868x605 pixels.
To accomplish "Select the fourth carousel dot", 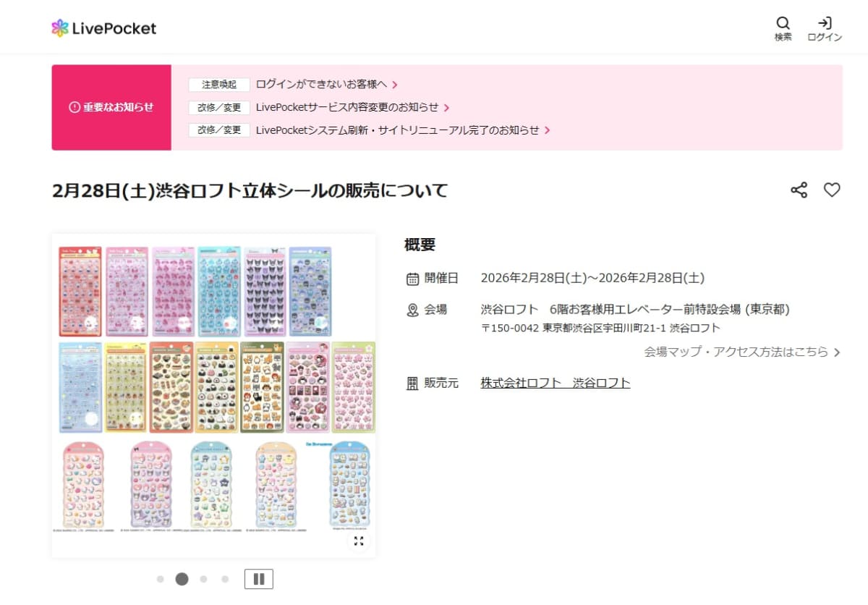I will click(x=225, y=579).
